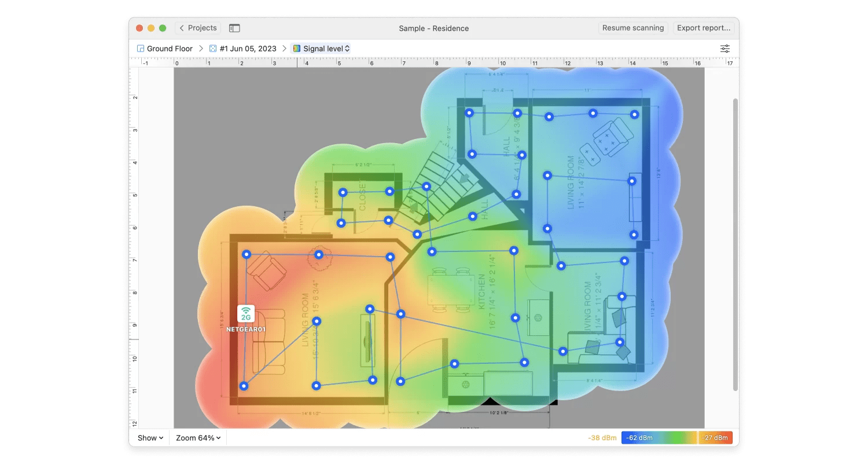Open the Zoom 64% dropdown
The height and width of the screenshot is (464, 868).
click(x=197, y=437)
